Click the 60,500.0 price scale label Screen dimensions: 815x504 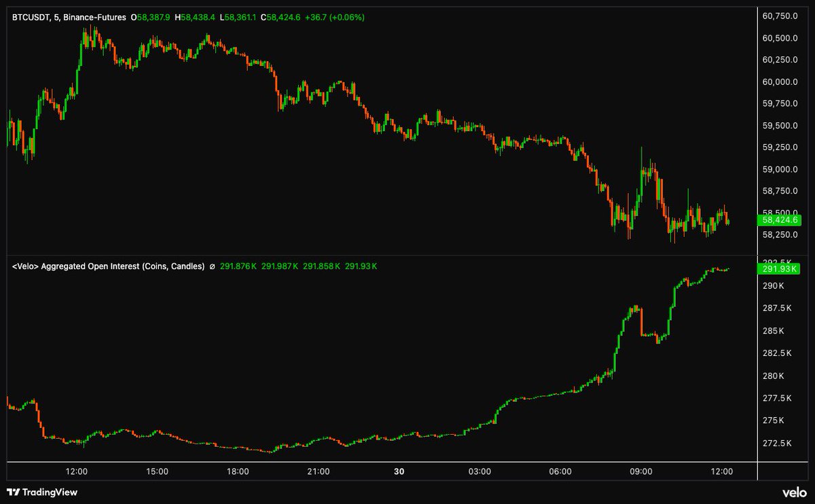780,38
